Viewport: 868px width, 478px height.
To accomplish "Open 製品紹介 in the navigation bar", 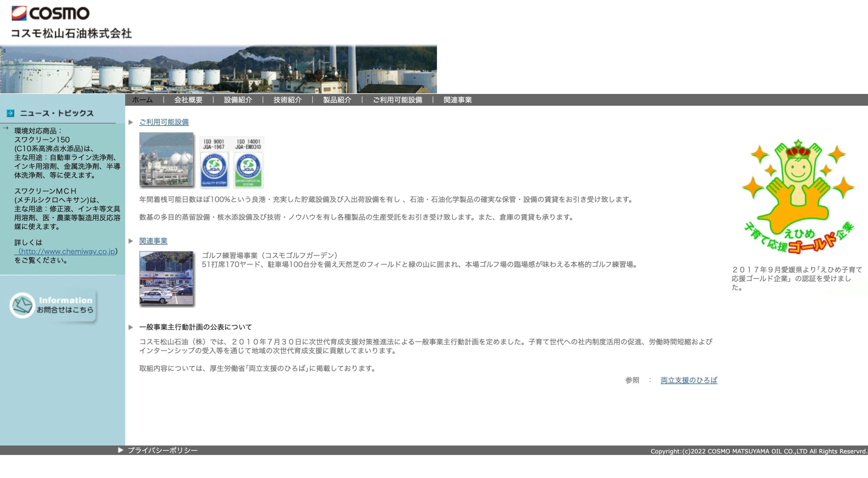I will click(337, 100).
